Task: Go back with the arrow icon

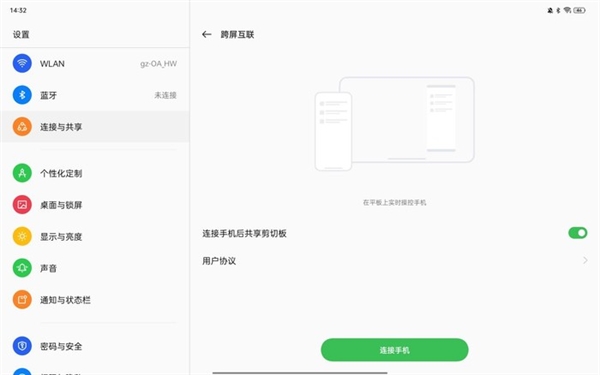Action: point(207,34)
